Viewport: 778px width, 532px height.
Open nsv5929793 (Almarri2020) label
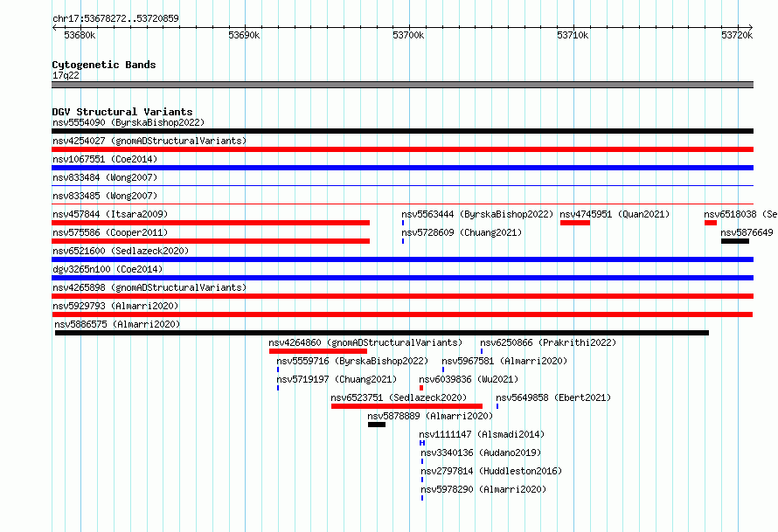[115, 306]
